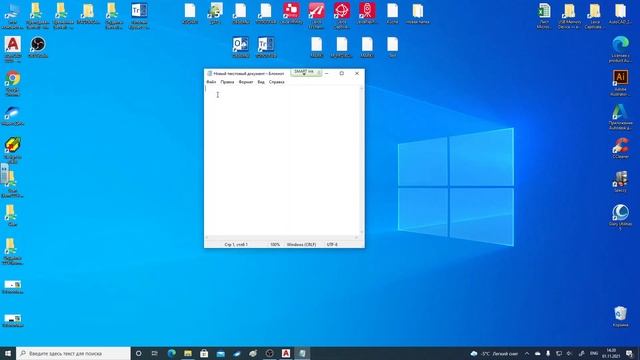640x360 pixels.
Task: Select the red total-station Leica shortcut icon
Action: (x=367, y=13)
